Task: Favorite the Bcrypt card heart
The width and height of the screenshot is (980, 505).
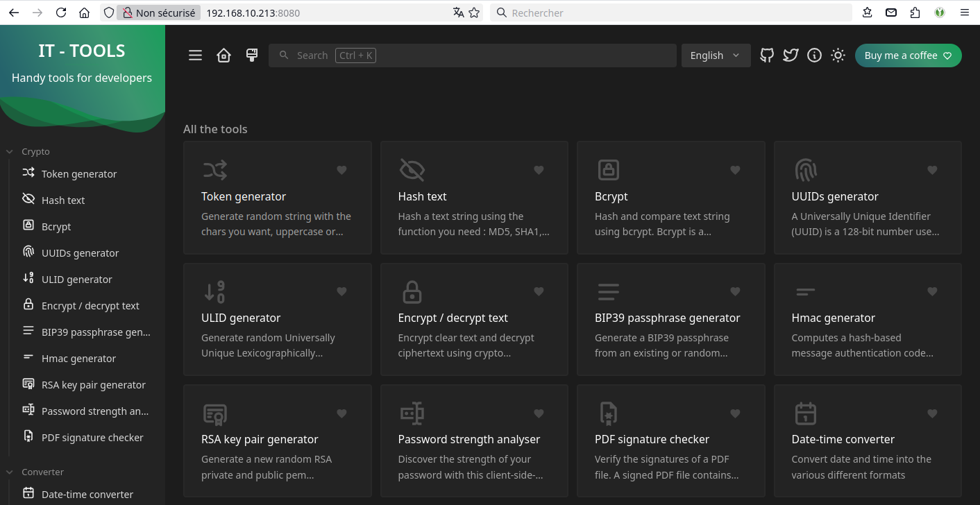Action: pyautogui.click(x=735, y=170)
